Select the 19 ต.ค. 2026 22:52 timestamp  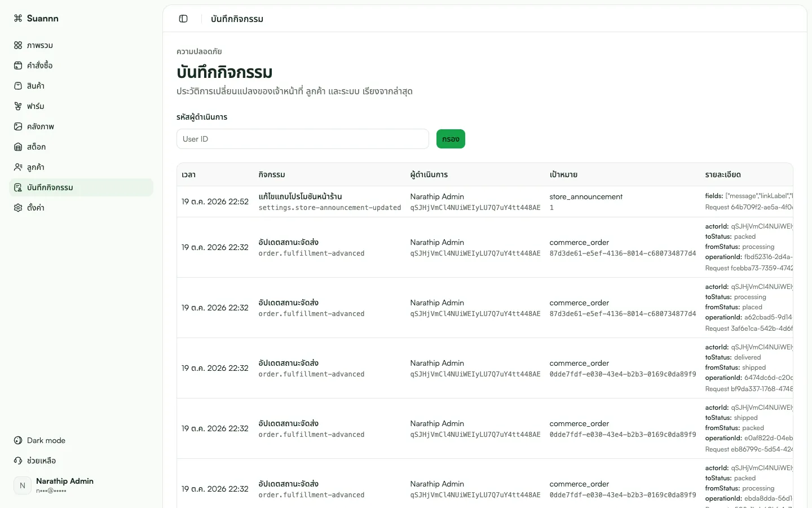(x=215, y=202)
